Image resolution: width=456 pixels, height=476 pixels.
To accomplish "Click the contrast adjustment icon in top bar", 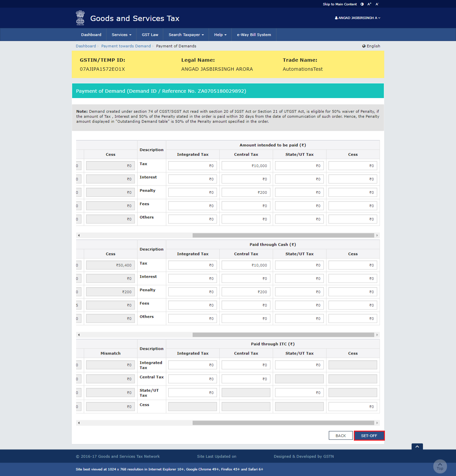I will (362, 4).
